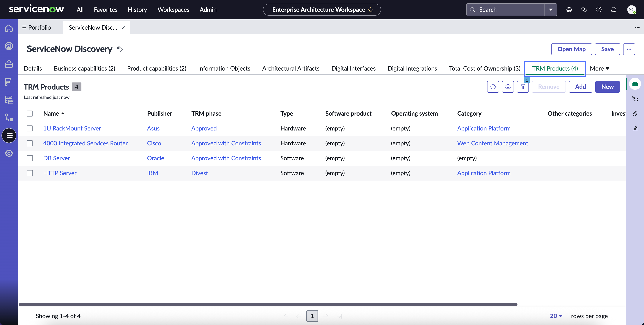Open the server list sidebar icon
The height and width of the screenshot is (325, 644).
click(9, 100)
